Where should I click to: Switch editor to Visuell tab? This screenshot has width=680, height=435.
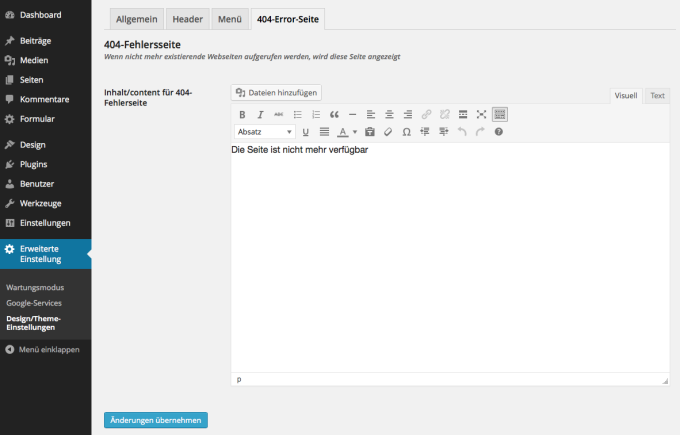coord(626,96)
